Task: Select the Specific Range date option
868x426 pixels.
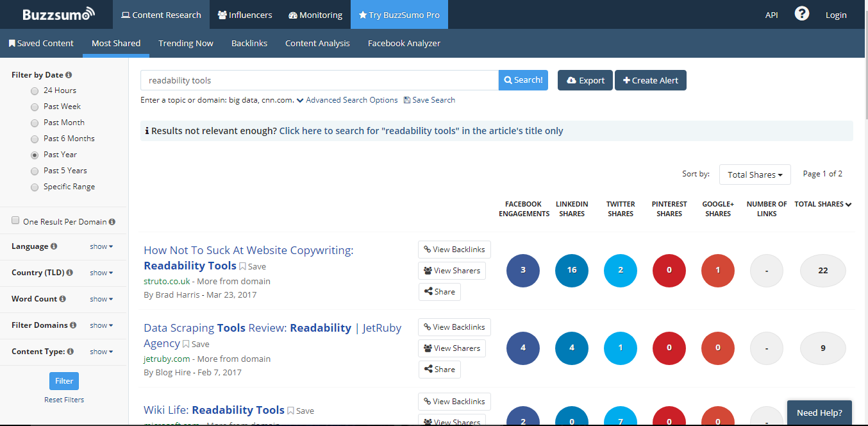Action: point(35,187)
